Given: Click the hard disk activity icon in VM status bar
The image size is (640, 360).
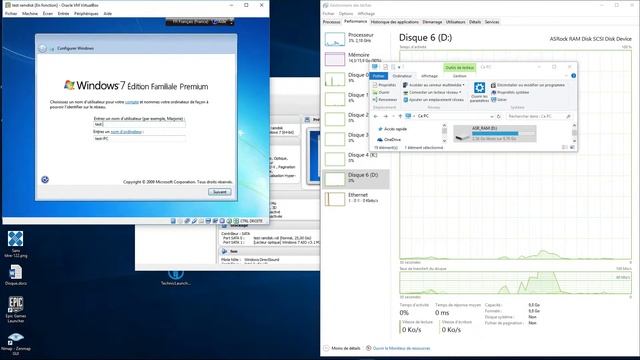Looking at the screenshot, I should point(173,221).
